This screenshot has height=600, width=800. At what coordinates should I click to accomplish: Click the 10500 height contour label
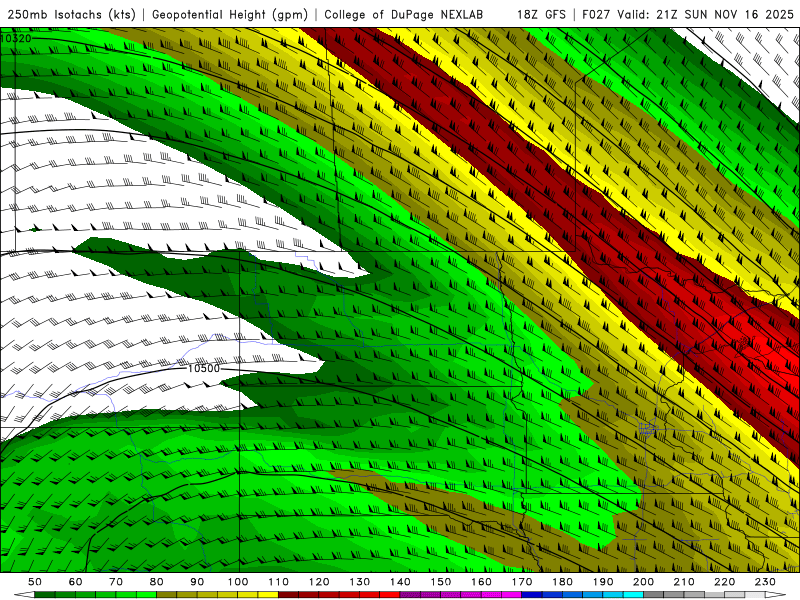[x=204, y=368]
